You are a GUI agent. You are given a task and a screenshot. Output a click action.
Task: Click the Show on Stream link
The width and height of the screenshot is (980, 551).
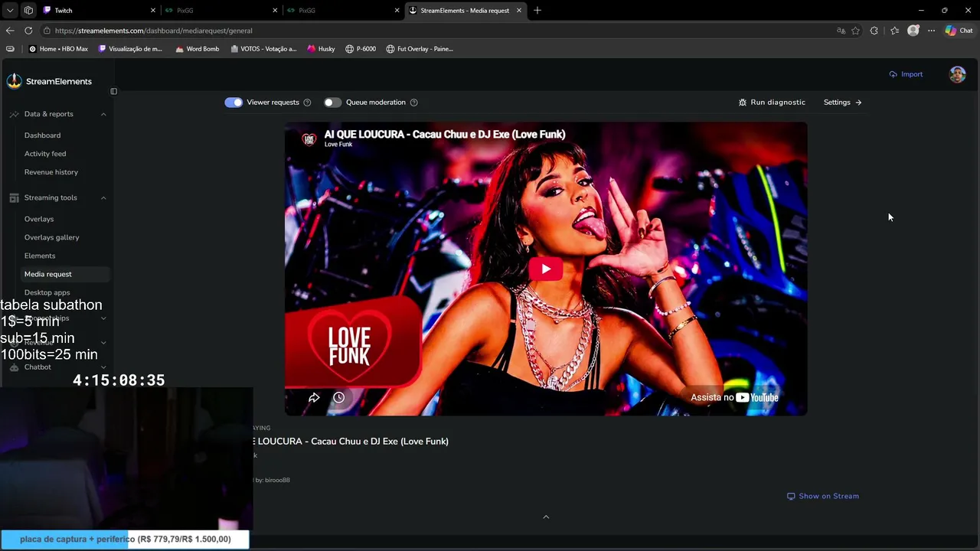[x=823, y=496]
